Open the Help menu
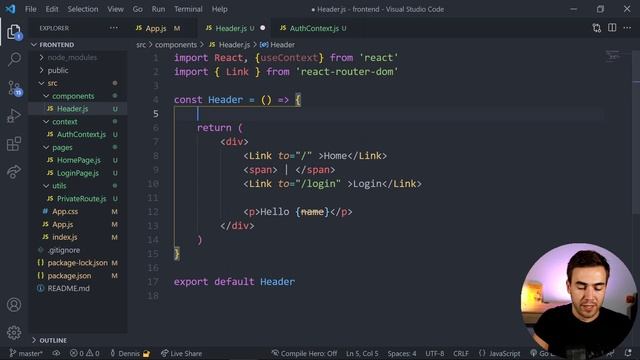The height and width of the screenshot is (360, 640). pos(220,9)
